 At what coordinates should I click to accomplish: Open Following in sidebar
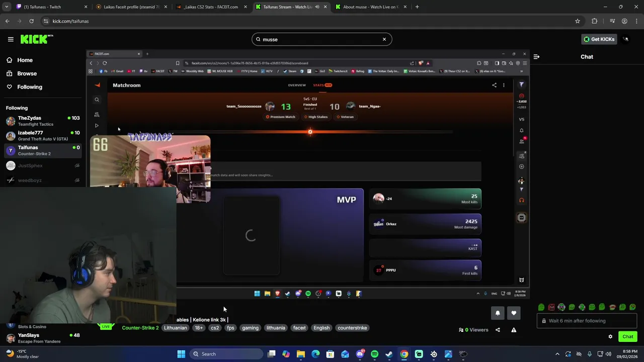pos(30,87)
